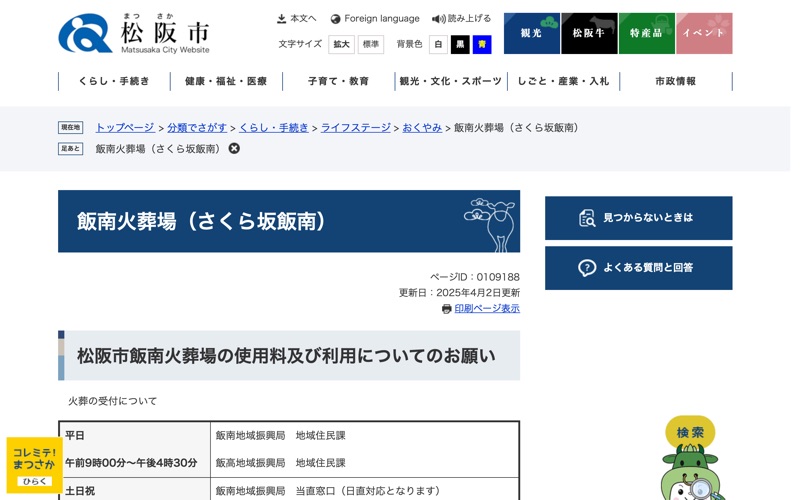Image resolution: width=800 pixels, height=500 pixels.
Task: Set background color to black (黒)
Action: [x=460, y=44]
